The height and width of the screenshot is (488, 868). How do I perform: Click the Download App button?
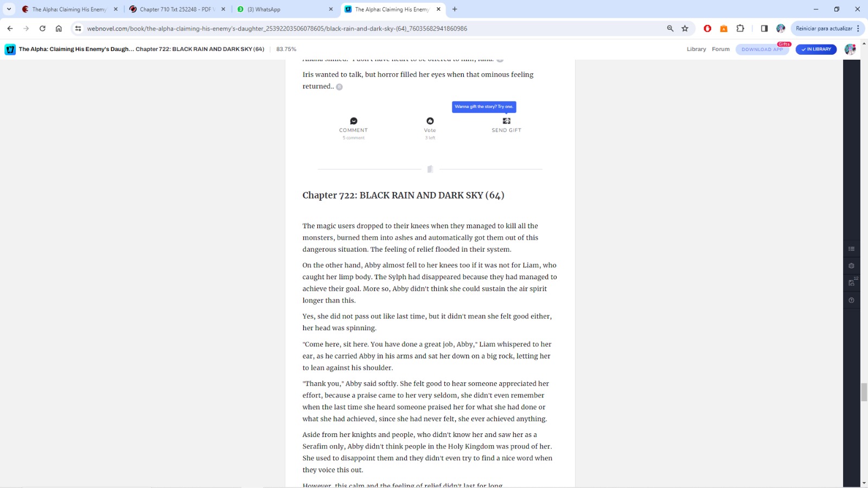(x=762, y=49)
